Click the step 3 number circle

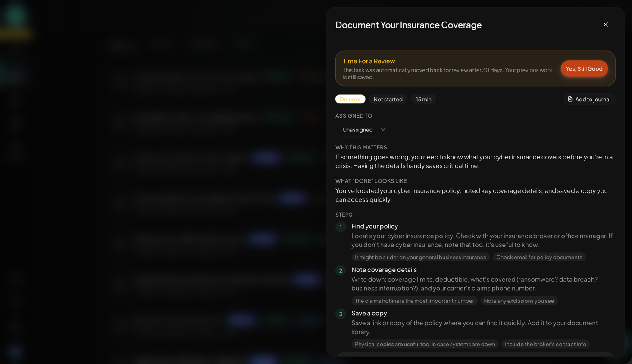[x=341, y=314]
